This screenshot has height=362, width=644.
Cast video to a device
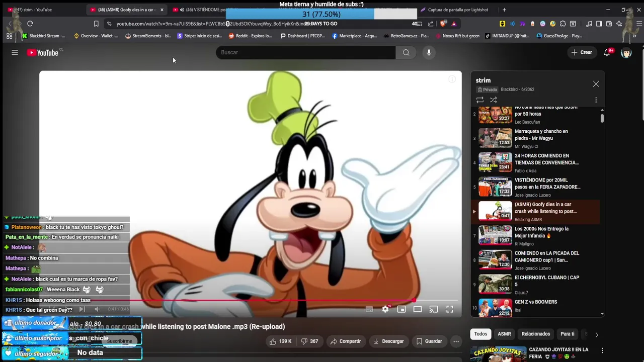(x=434, y=309)
